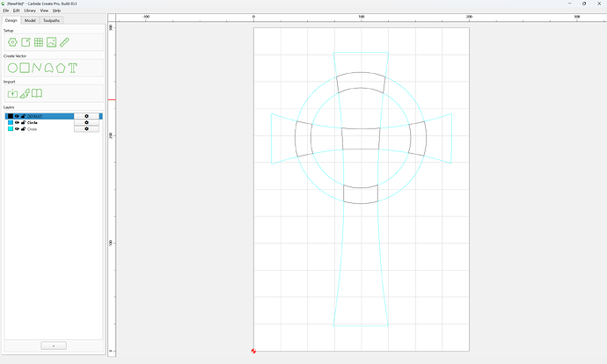
Task: Maximize the Carbide Create window
Action: click(x=584, y=4)
